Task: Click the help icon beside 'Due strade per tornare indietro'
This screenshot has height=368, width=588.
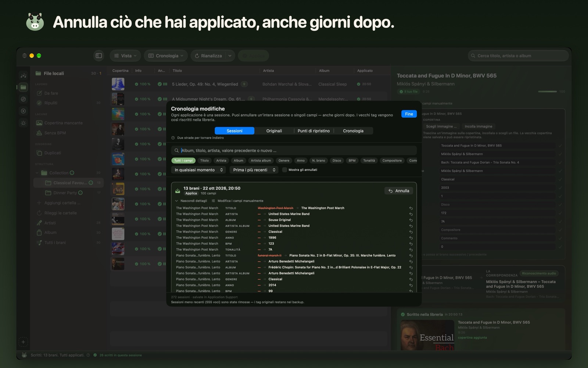Action: (173, 138)
